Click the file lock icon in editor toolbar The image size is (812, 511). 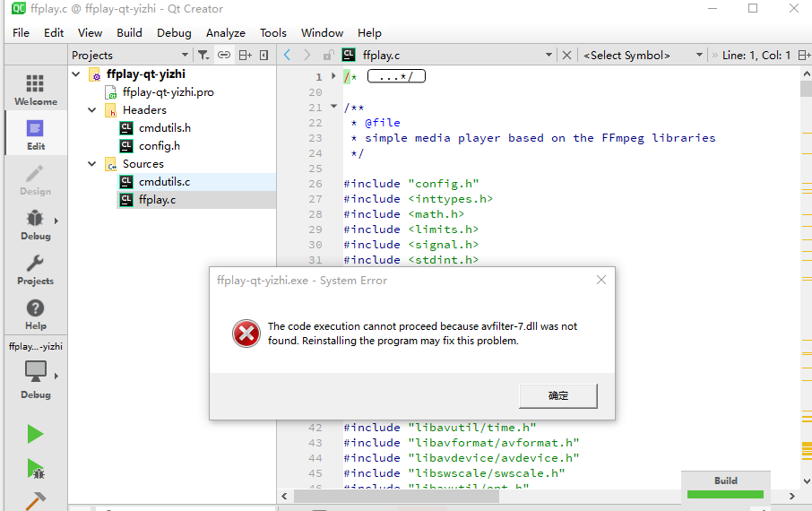point(328,55)
